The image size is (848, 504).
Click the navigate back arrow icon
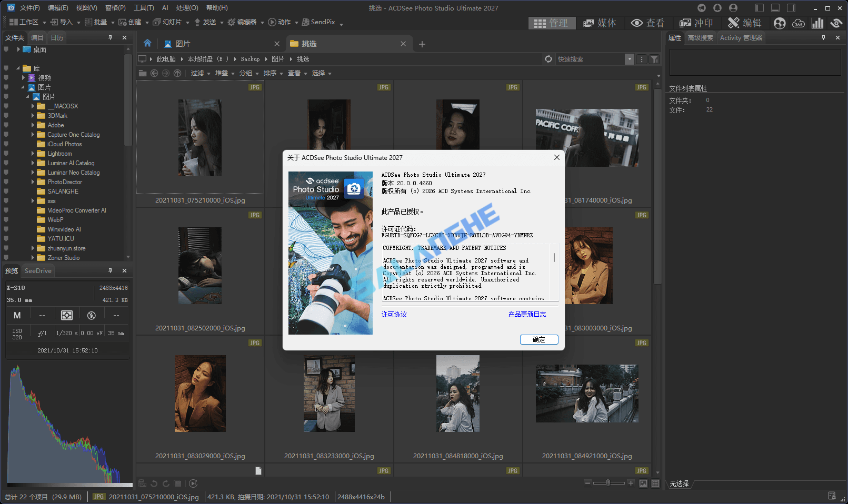click(154, 73)
